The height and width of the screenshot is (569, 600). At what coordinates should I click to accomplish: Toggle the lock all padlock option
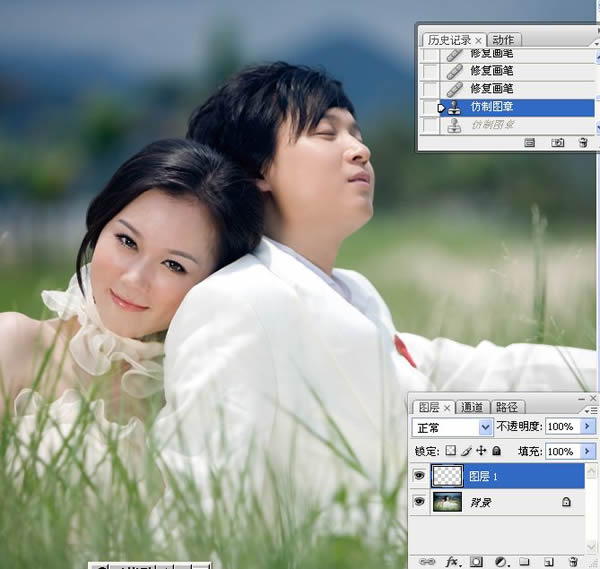496,450
